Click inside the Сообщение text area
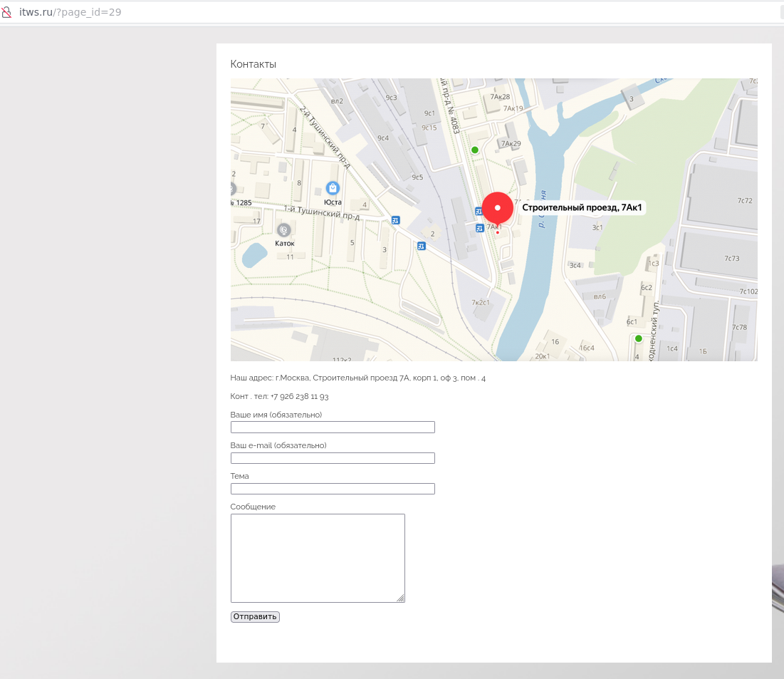784x679 pixels. 318,558
